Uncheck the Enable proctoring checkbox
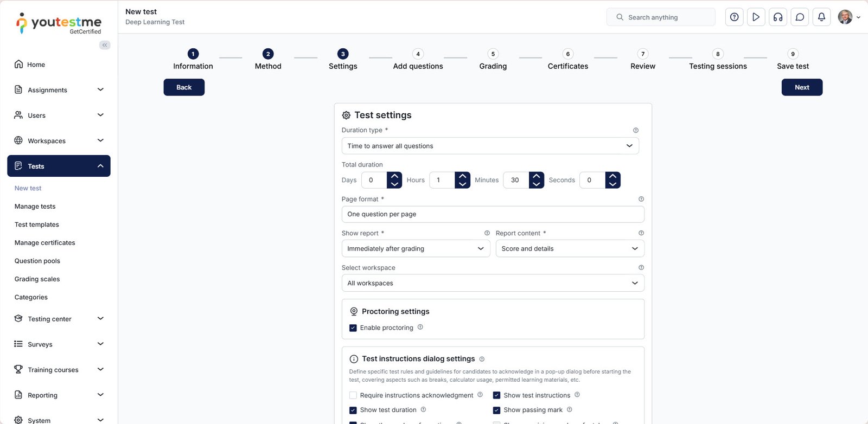The height and width of the screenshot is (424, 868). pos(353,328)
